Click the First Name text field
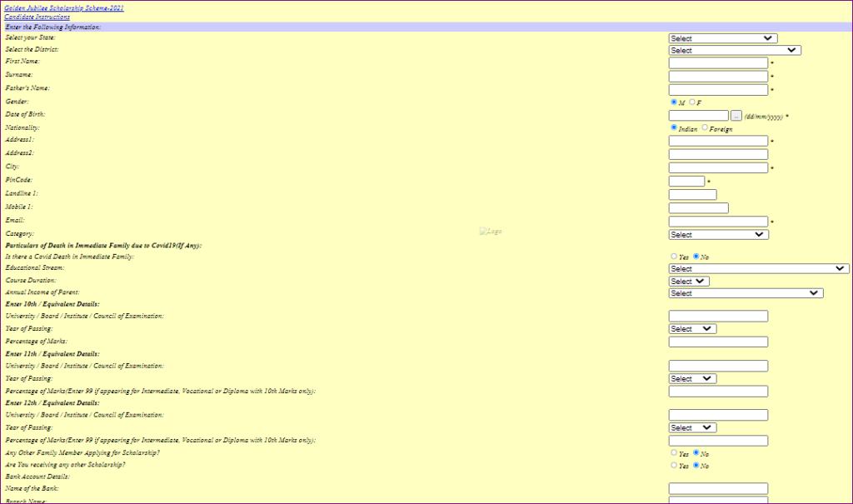 click(717, 62)
